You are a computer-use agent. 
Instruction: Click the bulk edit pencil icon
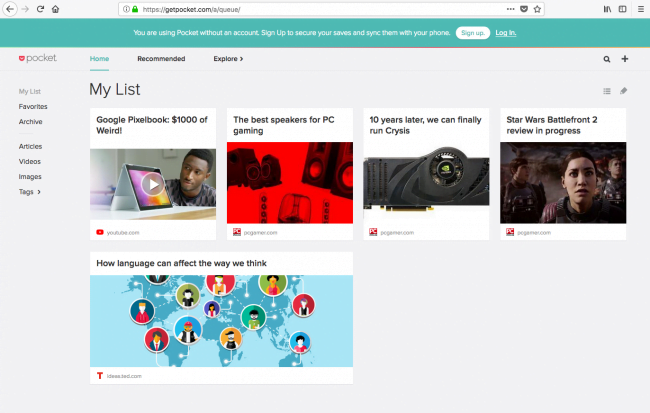coord(623,91)
